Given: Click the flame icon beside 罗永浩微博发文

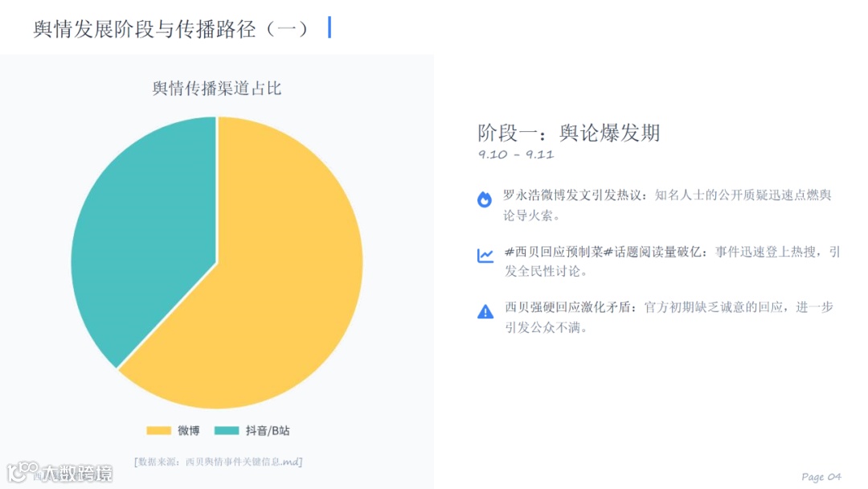Looking at the screenshot, I should click(485, 199).
